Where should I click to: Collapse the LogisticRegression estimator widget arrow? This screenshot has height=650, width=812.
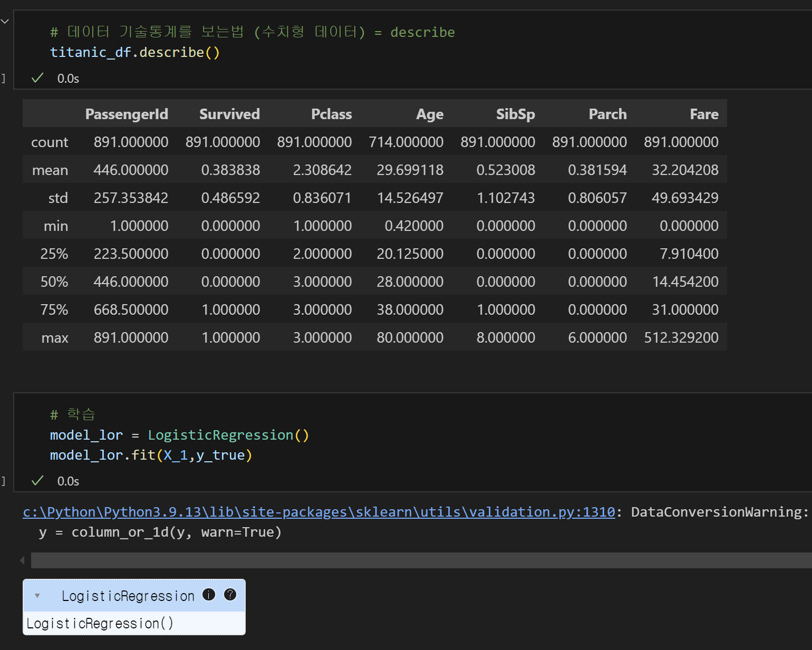pos(37,596)
